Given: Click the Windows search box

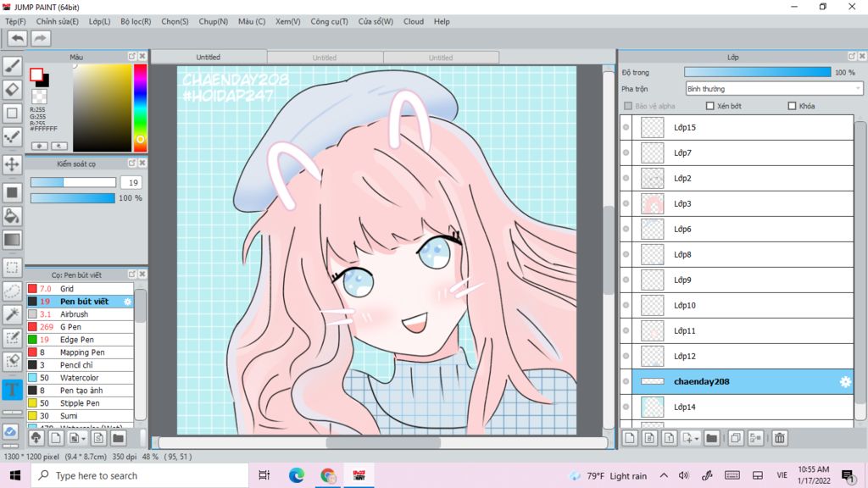Looking at the screenshot, I should pos(140,475).
